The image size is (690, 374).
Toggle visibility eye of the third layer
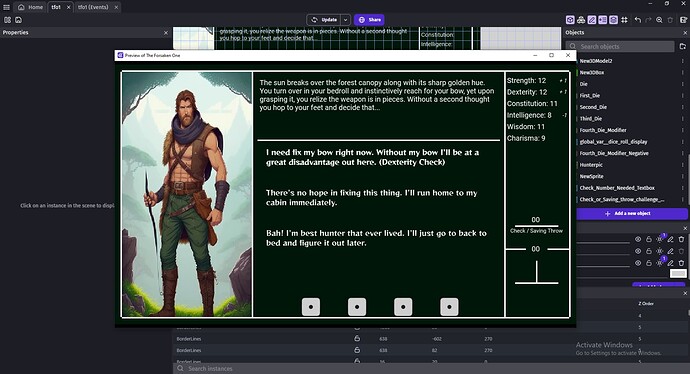point(638,263)
